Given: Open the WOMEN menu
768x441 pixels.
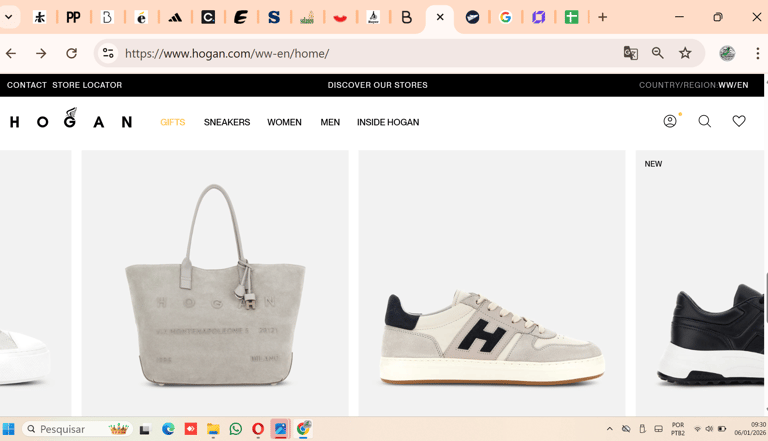Looking at the screenshot, I should 284,122.
